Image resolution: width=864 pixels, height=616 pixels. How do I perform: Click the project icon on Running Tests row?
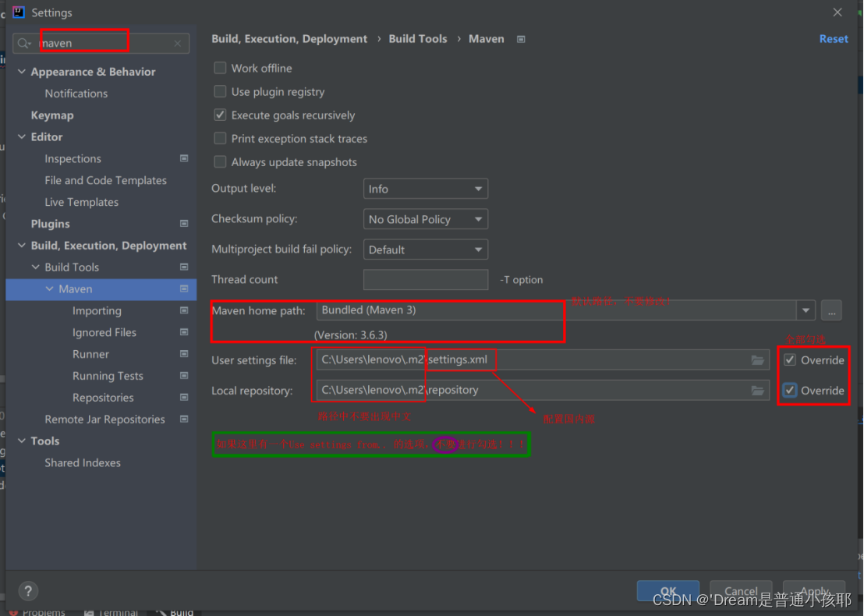point(184,375)
